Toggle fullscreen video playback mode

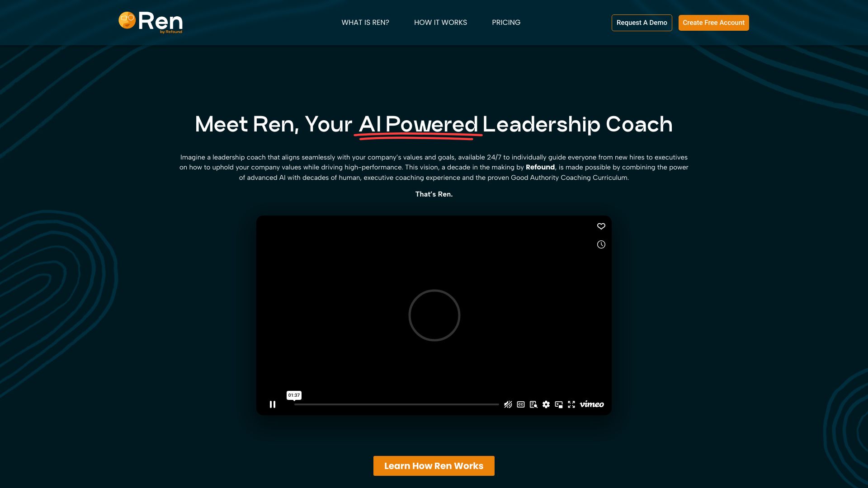(x=571, y=404)
